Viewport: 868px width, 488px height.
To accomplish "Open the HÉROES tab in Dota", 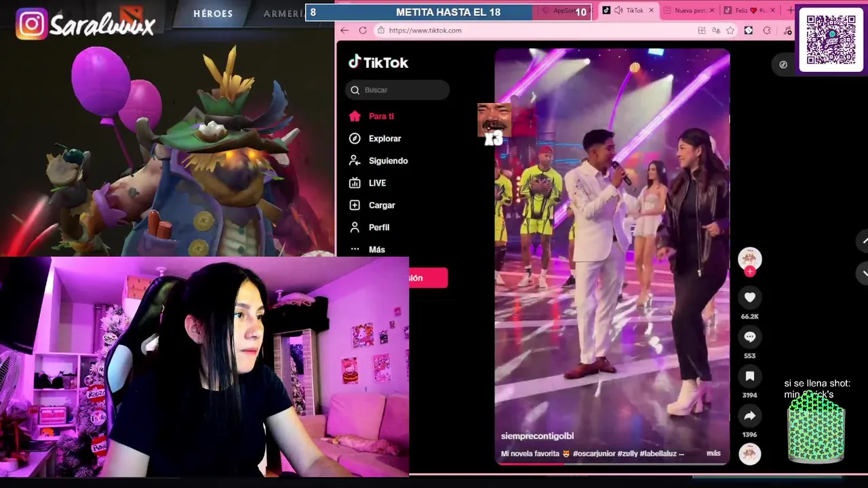I will click(x=213, y=14).
